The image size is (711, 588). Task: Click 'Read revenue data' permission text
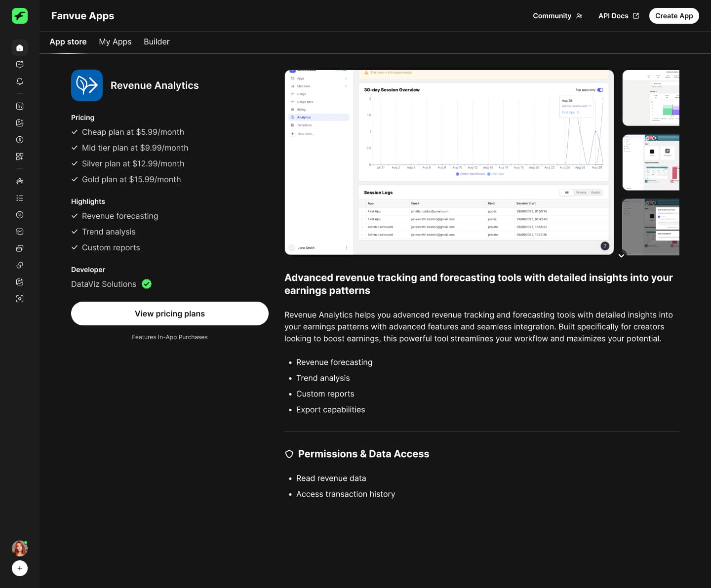click(331, 478)
